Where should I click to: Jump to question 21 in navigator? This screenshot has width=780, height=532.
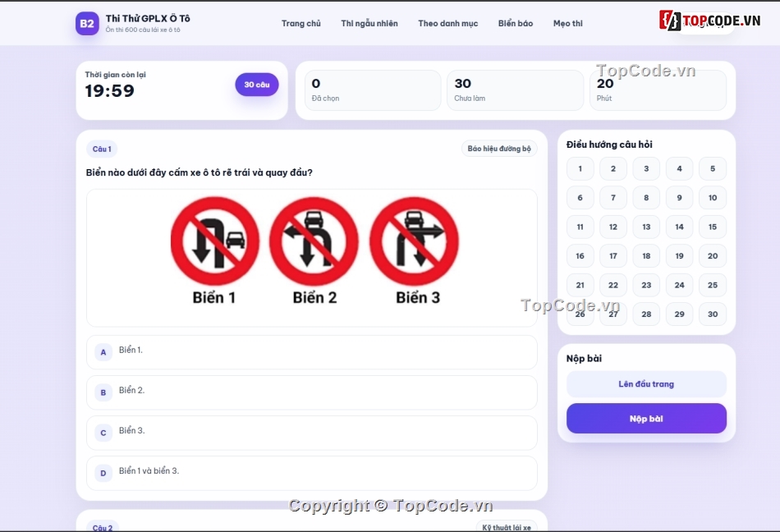tap(580, 285)
